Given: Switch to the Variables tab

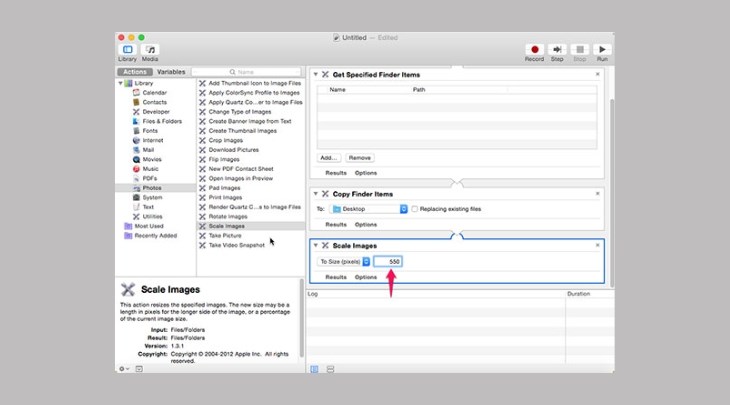Looking at the screenshot, I should pyautogui.click(x=171, y=72).
